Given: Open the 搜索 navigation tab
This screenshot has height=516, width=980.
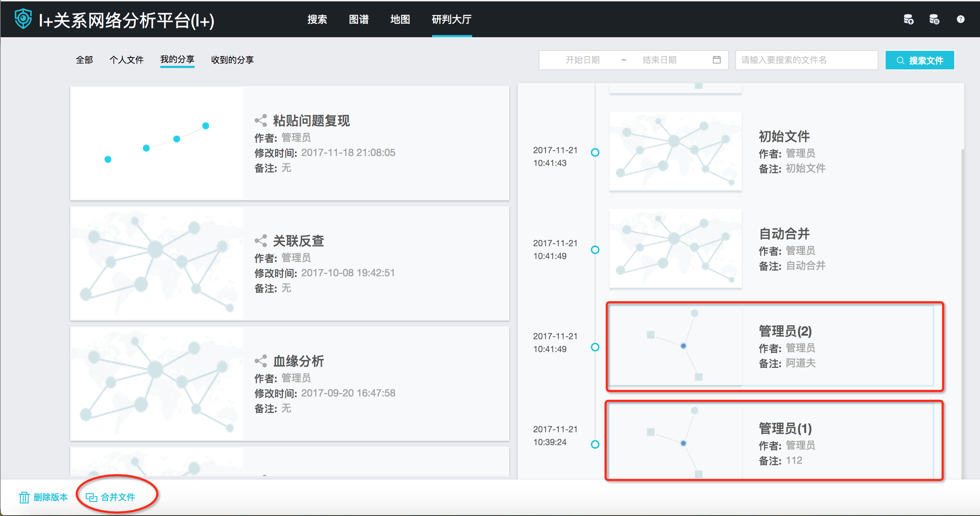Looking at the screenshot, I should (x=317, y=19).
